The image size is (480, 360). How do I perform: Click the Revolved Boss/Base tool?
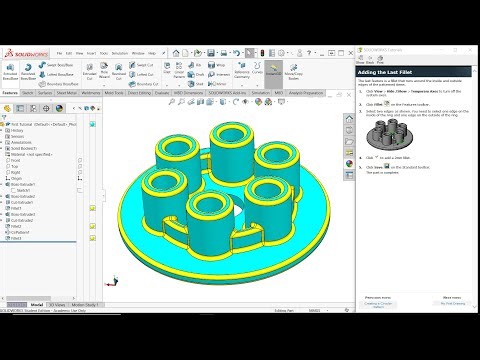(28, 72)
